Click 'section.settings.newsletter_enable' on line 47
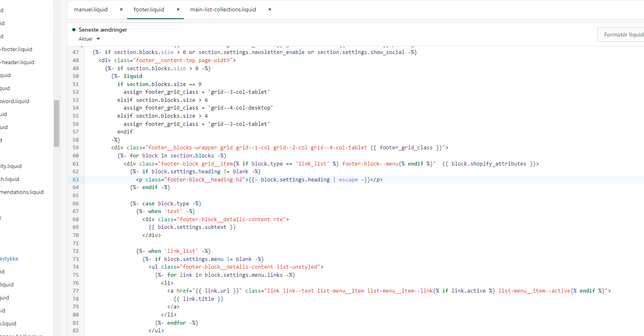 click(x=252, y=52)
